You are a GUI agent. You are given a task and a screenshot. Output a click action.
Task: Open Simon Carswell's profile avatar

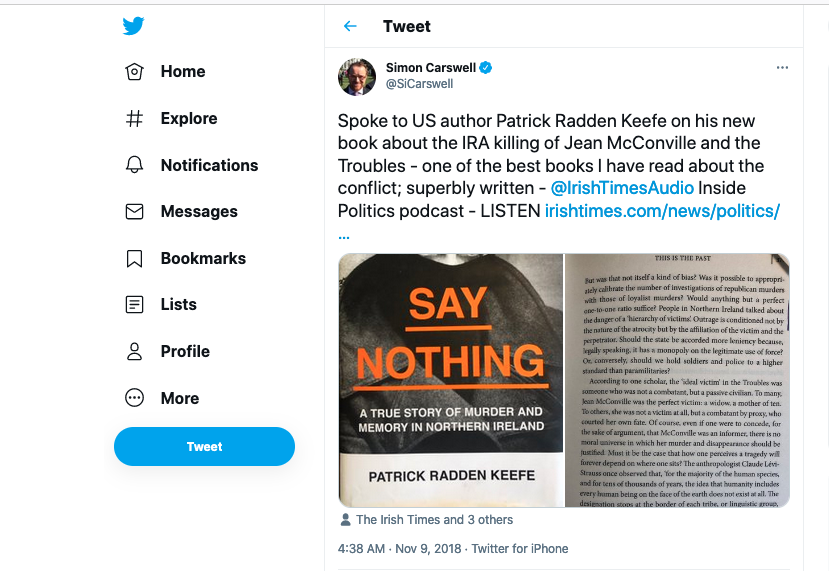(357, 77)
